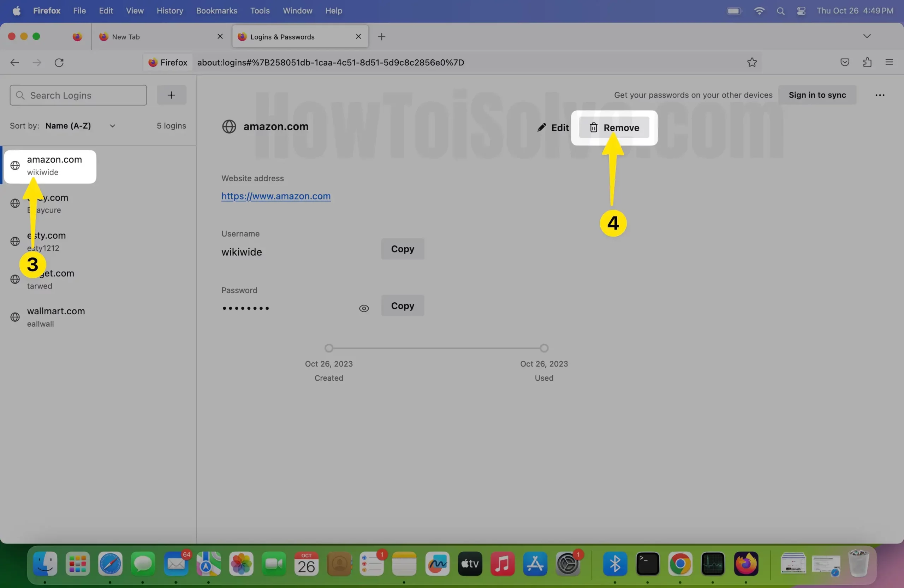904x588 pixels.
Task: Select the esty.com login entry
Action: click(98, 242)
